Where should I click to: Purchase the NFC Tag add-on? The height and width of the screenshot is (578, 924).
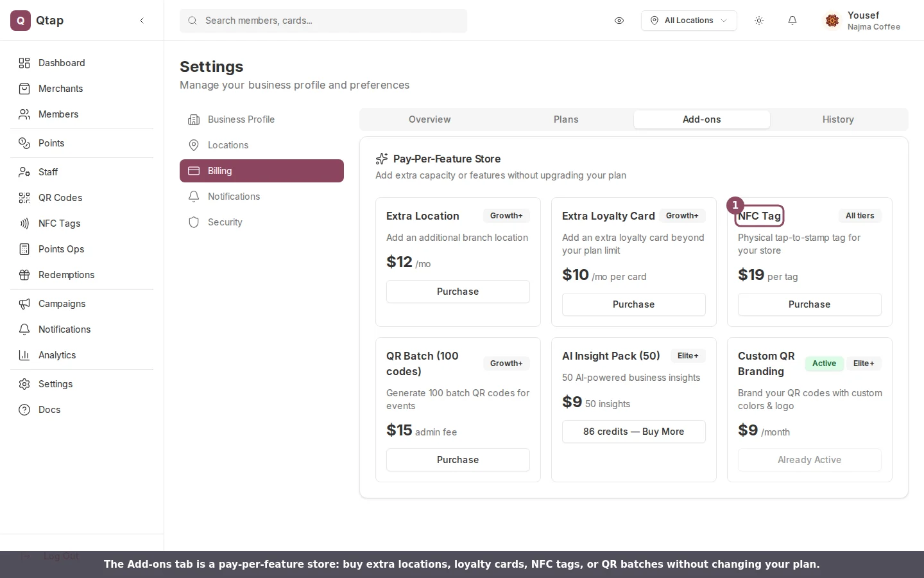tap(810, 304)
